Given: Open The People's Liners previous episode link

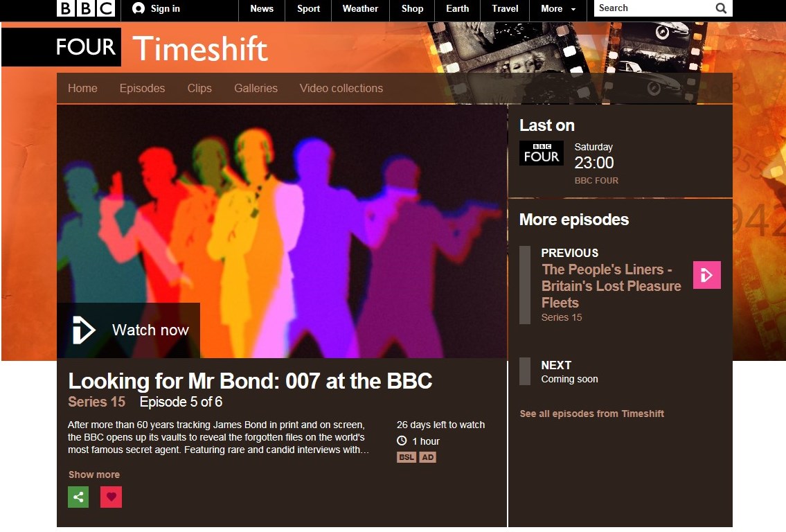Looking at the screenshot, I should pos(611,286).
